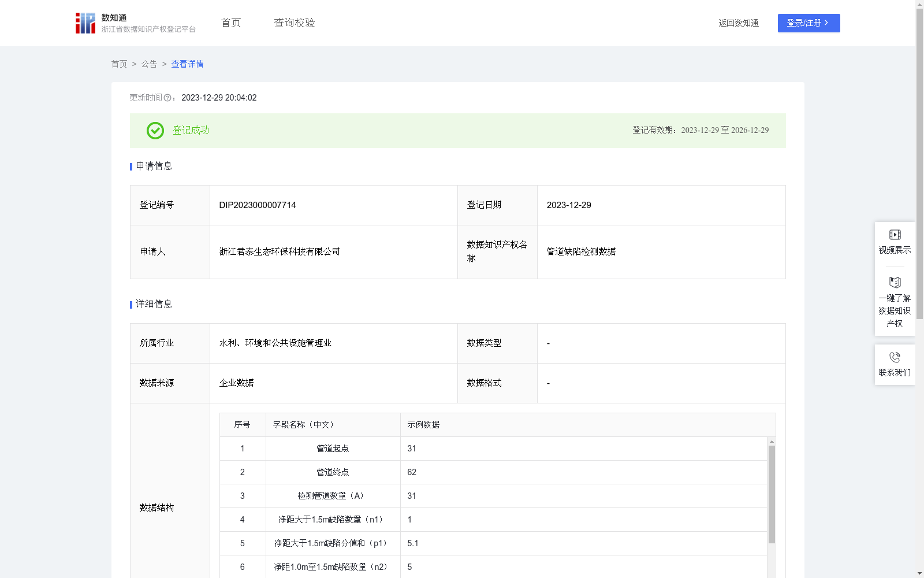Click 净距1.0m至1.5m缺陷数量（n2） field cell
This screenshot has height=578, width=924.
333,567
